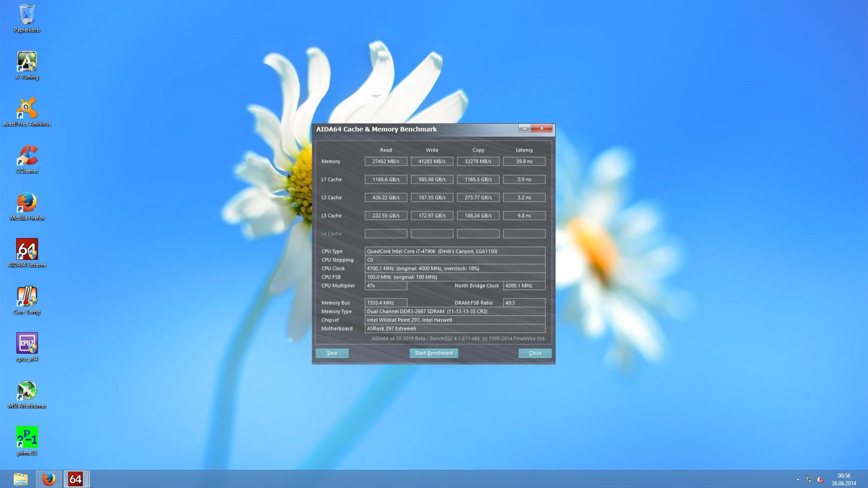The height and width of the screenshot is (488, 868).
Task: Click the Read column header
Action: coord(386,150)
